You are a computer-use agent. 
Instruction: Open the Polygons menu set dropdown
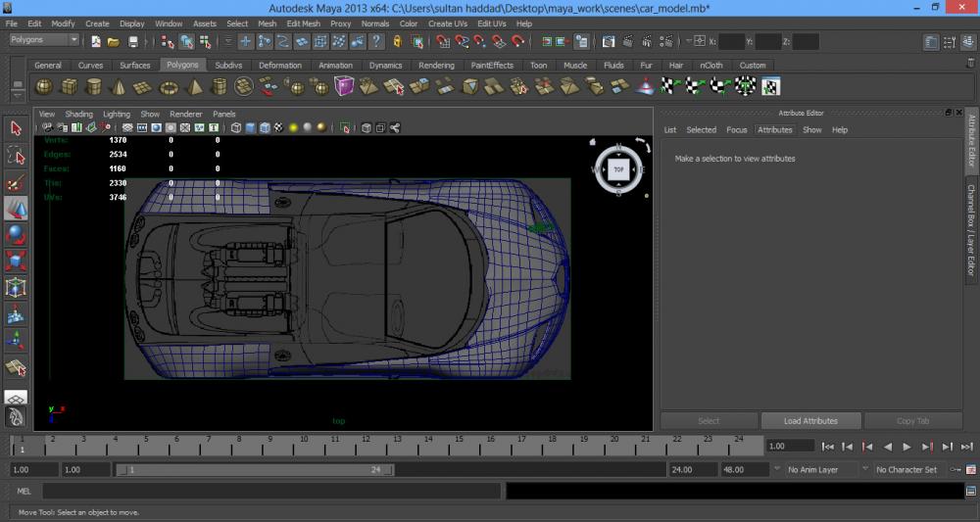click(x=45, y=40)
